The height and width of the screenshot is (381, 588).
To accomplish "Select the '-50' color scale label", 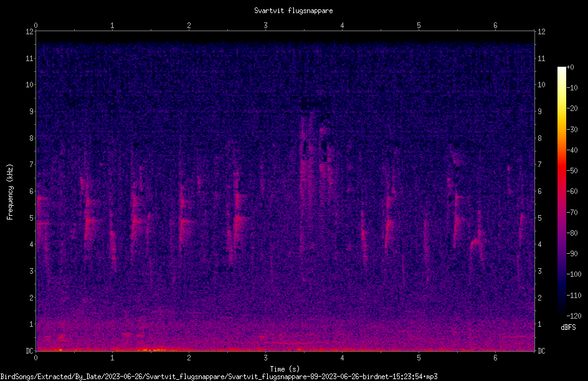I will pyautogui.click(x=572, y=171).
